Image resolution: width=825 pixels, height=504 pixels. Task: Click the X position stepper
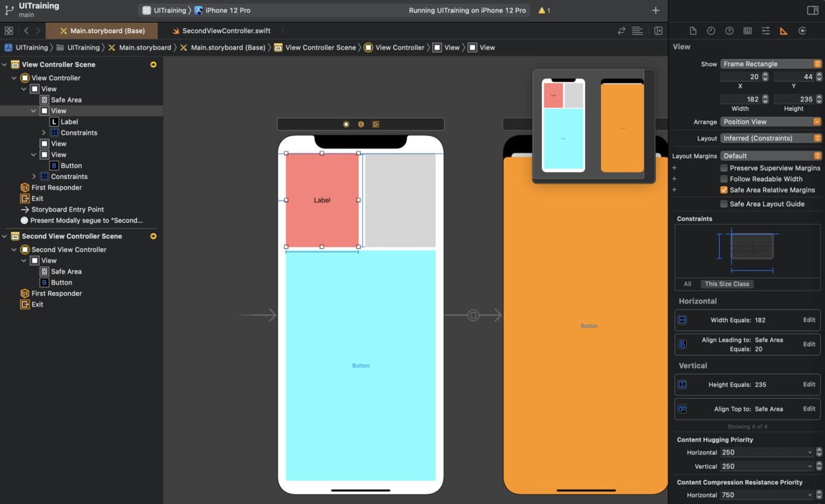click(765, 77)
